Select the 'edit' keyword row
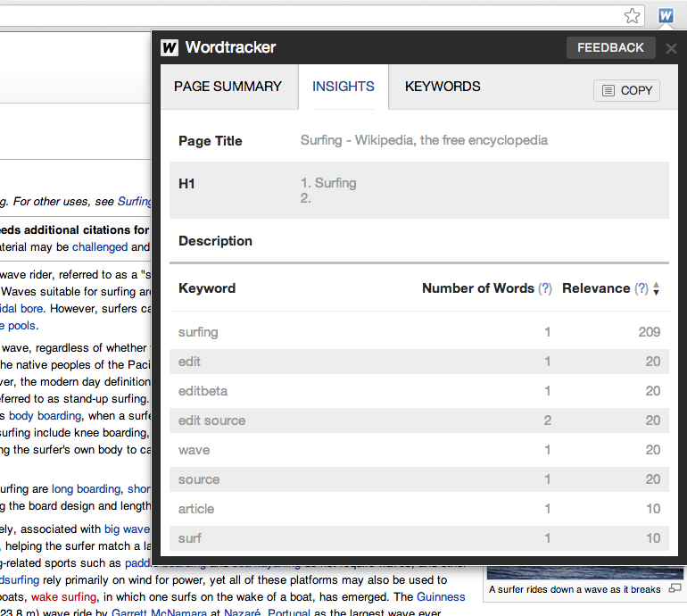 pos(419,362)
